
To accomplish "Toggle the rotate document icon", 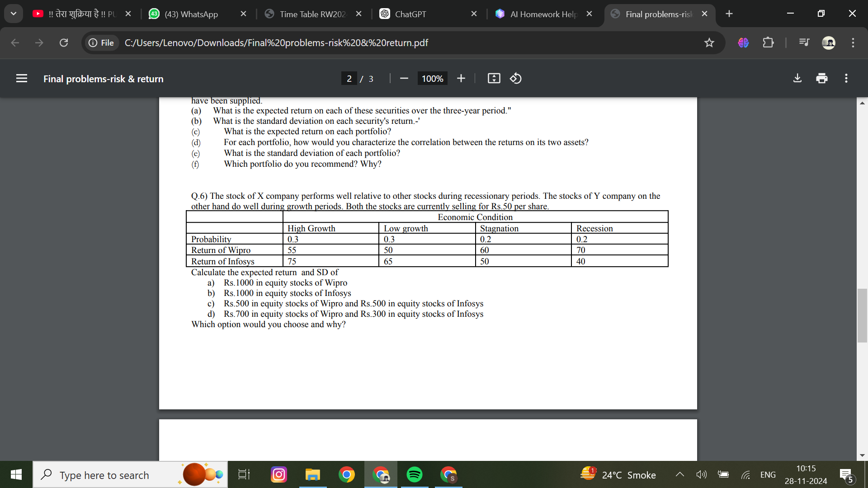I will [515, 78].
